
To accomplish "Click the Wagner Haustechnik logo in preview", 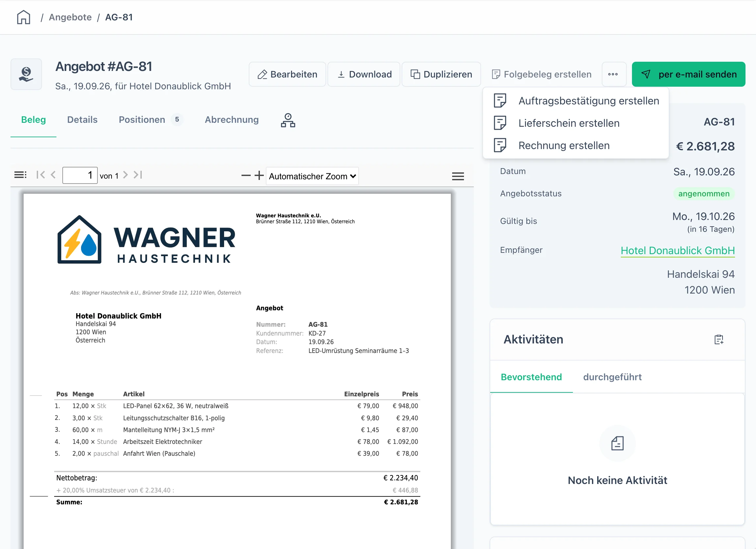I will (x=146, y=240).
